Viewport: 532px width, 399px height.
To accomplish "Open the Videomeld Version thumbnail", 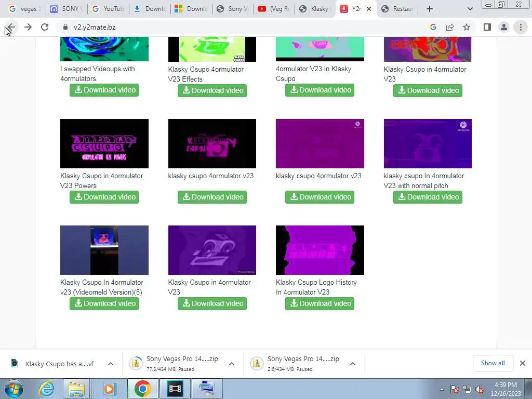I will coord(104,250).
